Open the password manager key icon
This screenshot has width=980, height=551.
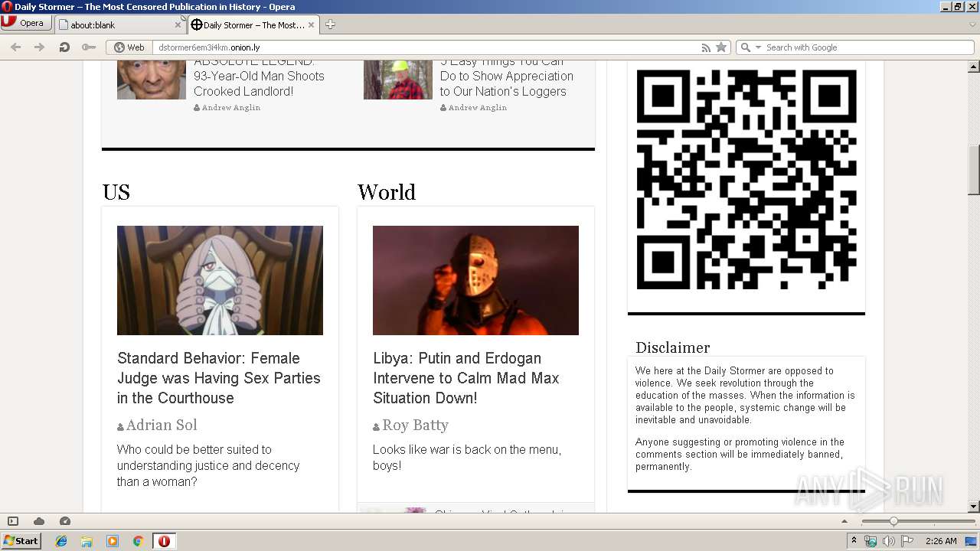tap(89, 47)
